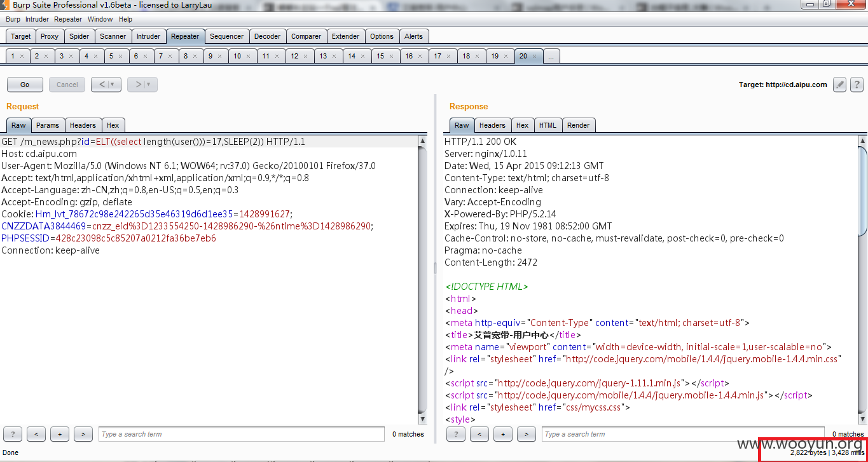Open the Burp menu

[x=13, y=19]
